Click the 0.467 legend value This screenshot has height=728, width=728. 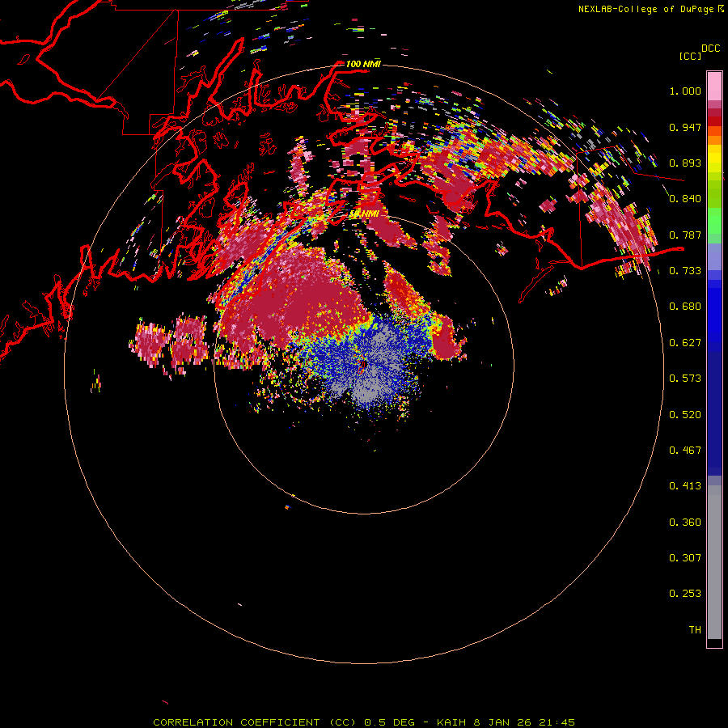click(x=685, y=450)
